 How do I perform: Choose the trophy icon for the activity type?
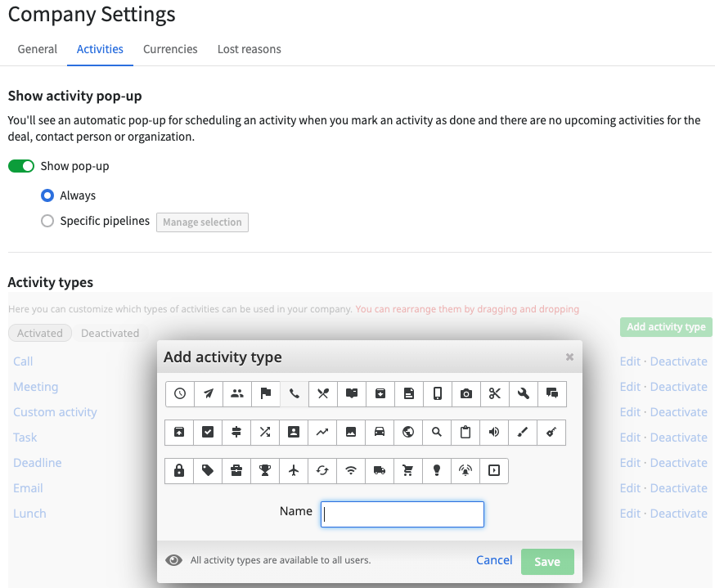265,471
